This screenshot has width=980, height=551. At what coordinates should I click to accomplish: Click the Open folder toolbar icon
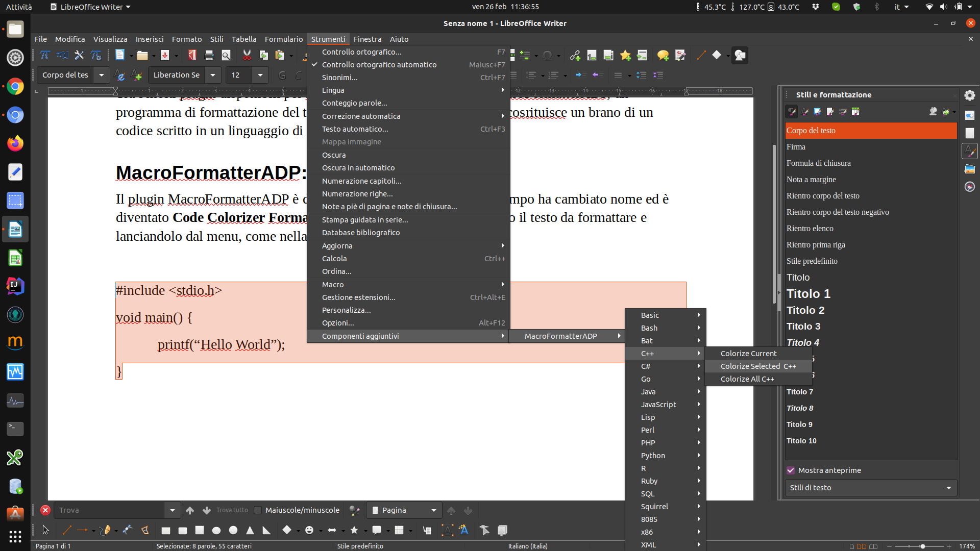(x=142, y=55)
